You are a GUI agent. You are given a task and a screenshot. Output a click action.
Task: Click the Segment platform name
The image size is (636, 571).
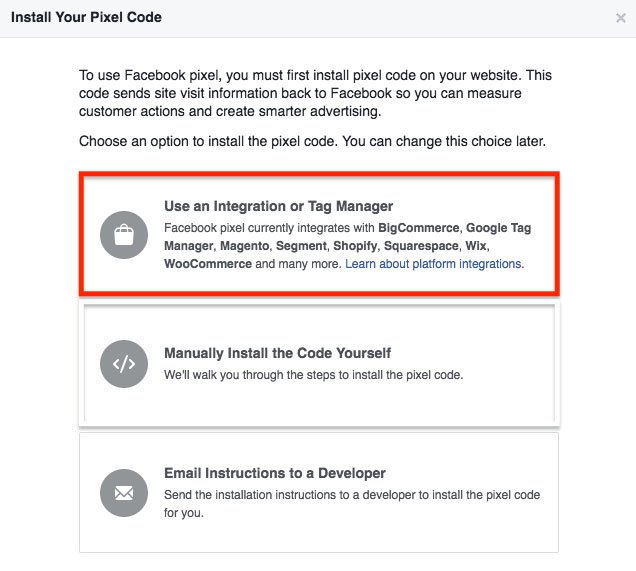[x=301, y=246]
